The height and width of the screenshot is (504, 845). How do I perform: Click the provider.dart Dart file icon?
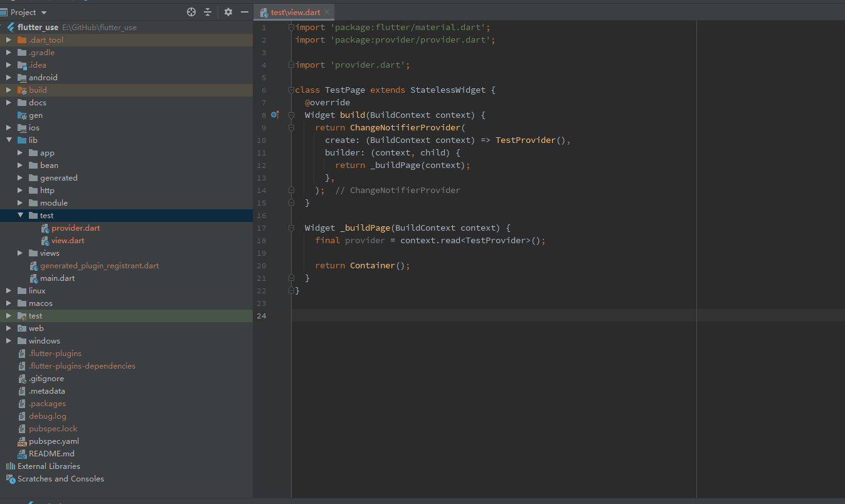tap(45, 228)
